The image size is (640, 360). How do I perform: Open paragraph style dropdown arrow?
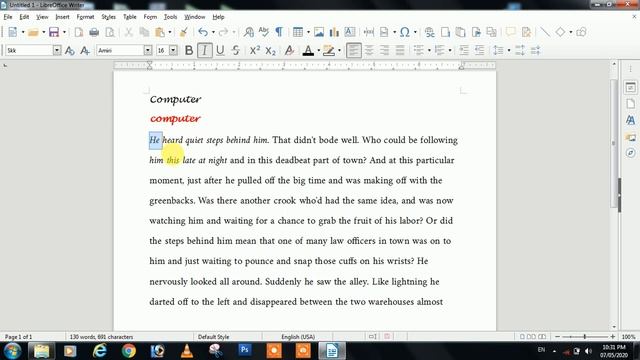tap(57, 50)
